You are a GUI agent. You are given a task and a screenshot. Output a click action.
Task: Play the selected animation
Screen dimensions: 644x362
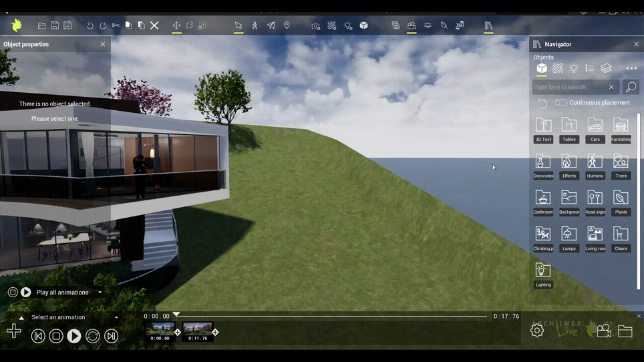click(x=74, y=336)
